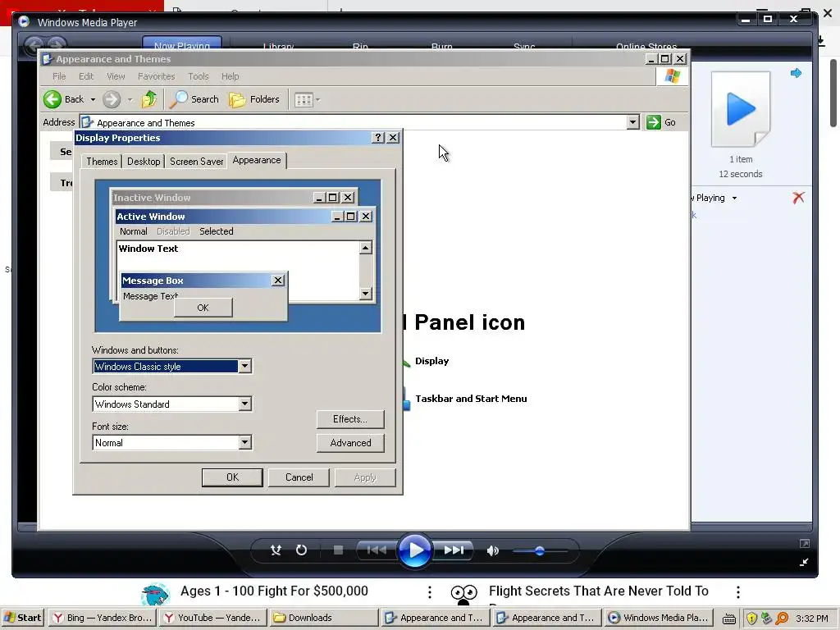
Task: Click the Display control panel link
Action: [x=431, y=361]
